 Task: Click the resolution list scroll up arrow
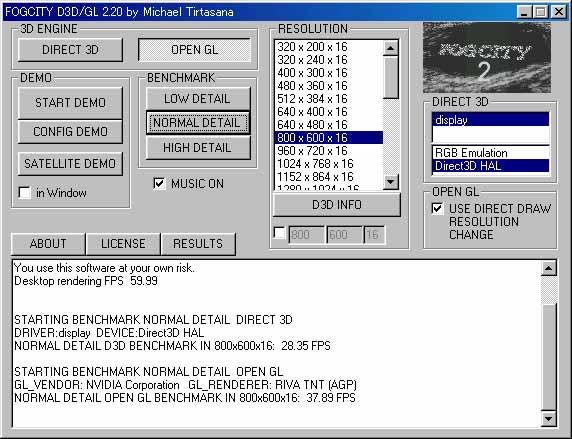tap(391, 48)
